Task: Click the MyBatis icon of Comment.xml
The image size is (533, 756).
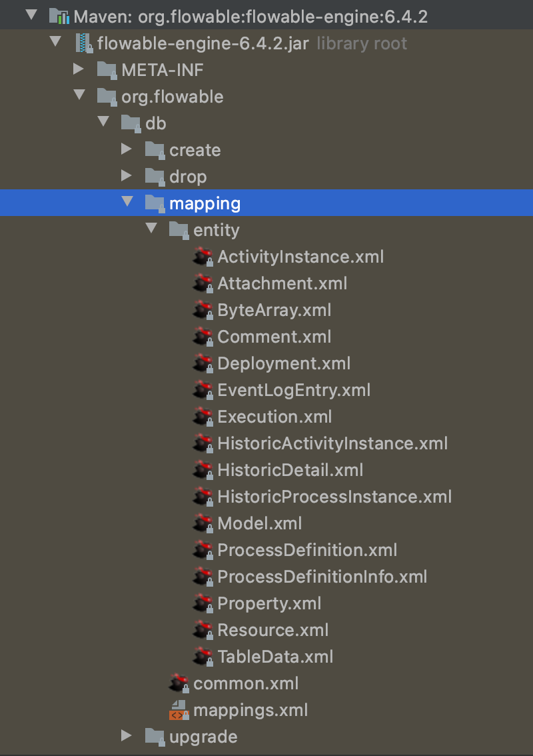Action: coord(203,337)
